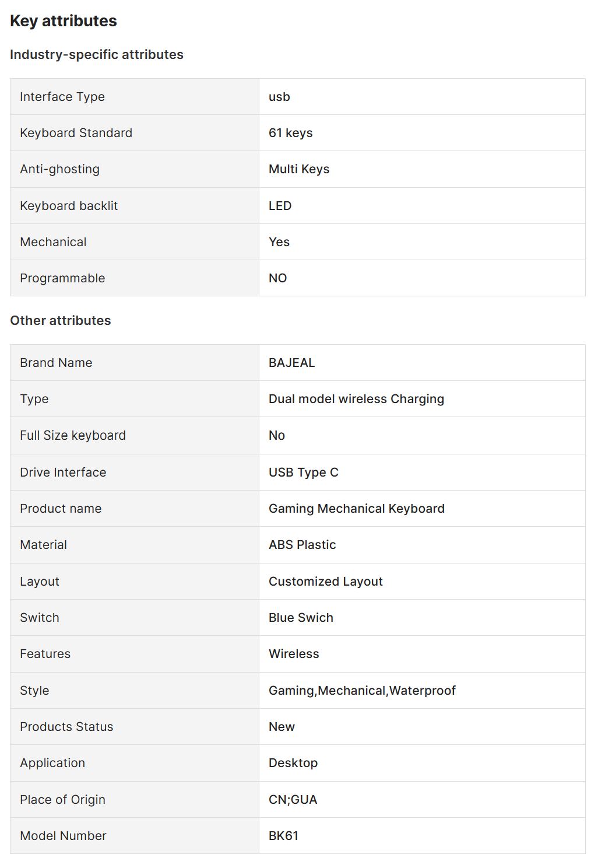Screen dimensions: 598x868
Task: Select the BK61 model number value
Action: [283, 836]
